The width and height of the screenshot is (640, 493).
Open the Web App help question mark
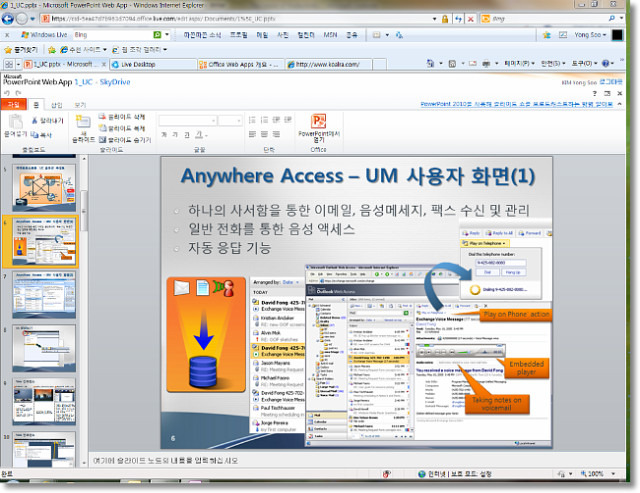[594, 93]
